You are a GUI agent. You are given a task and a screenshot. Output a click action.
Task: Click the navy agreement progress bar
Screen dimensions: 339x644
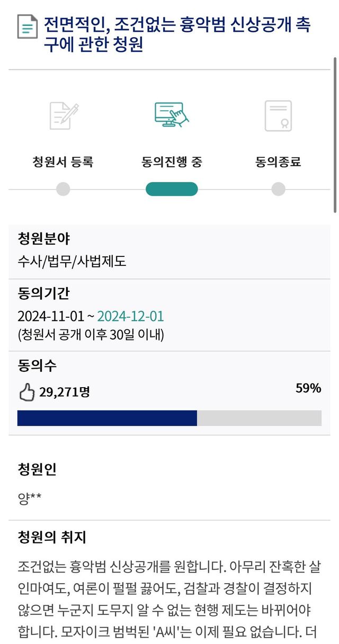[107, 418]
